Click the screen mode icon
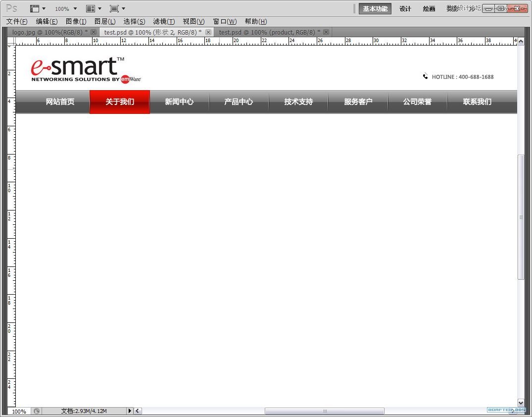The height and width of the screenshot is (417, 532). coord(114,8)
